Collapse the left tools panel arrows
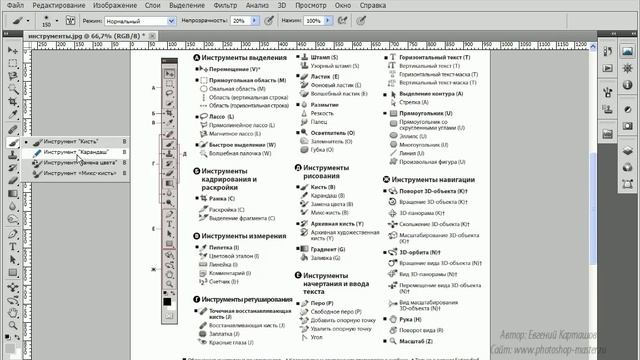 click(6, 33)
